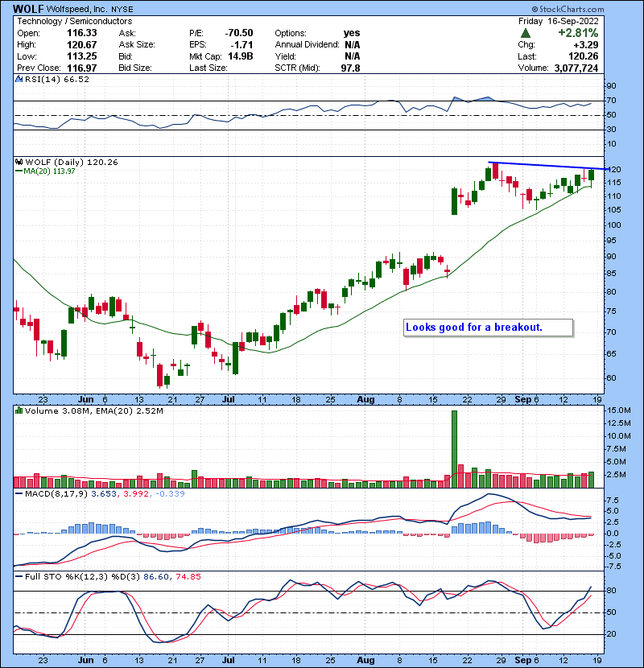Click the date Friday 16-Sep-2022
The height and width of the screenshot is (668, 644).
[559, 21]
